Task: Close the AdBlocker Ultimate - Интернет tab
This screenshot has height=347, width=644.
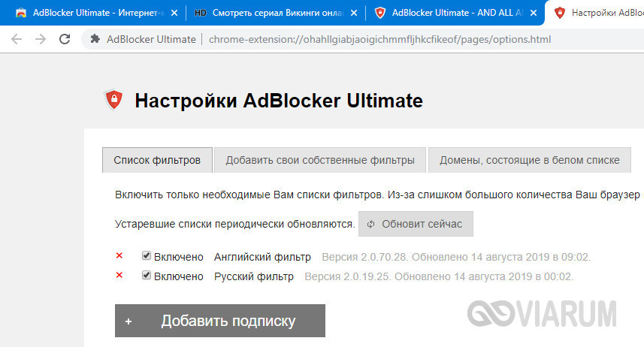Action: [x=174, y=13]
